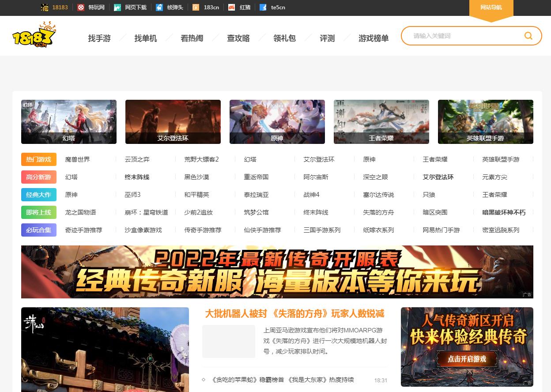Open the 沙盒像素游戏 link
Screen dimensions: 551x392
(x=143, y=230)
